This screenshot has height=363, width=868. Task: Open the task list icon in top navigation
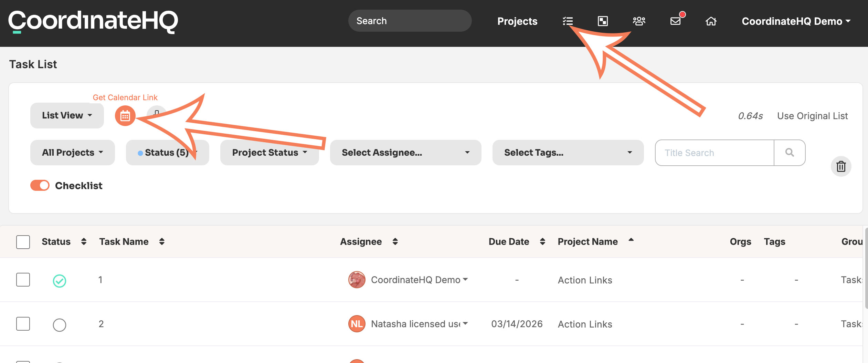[x=568, y=21]
